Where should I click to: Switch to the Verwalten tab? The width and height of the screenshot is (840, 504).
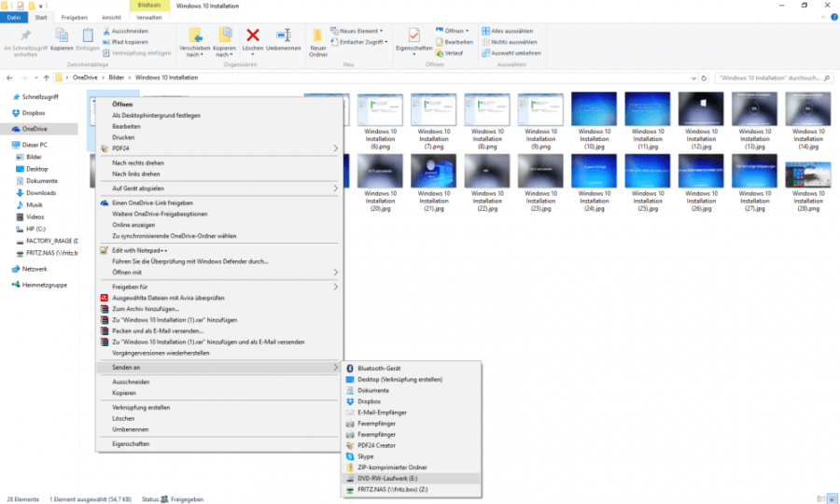[x=149, y=18]
